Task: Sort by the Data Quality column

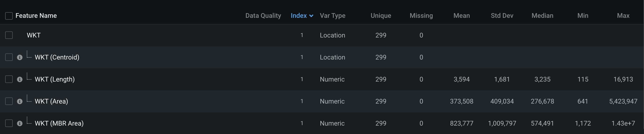Action: [263, 16]
